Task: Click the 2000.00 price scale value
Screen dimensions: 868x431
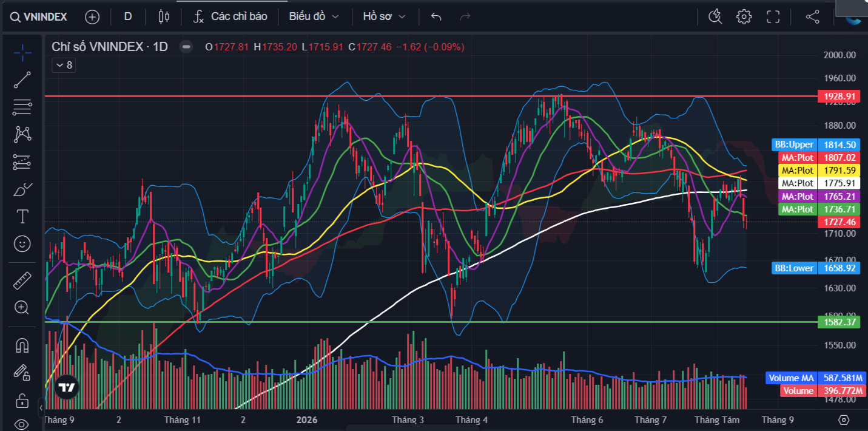Action: 839,55
